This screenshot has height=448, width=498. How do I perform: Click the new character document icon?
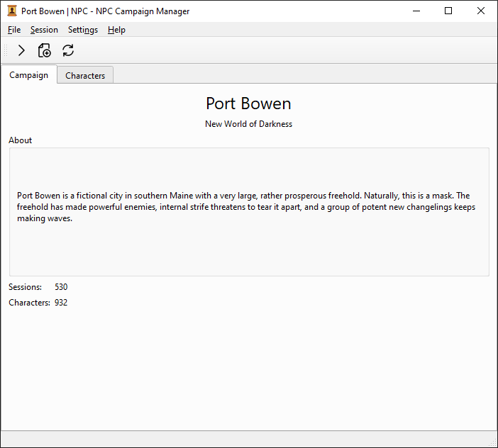[x=45, y=50]
